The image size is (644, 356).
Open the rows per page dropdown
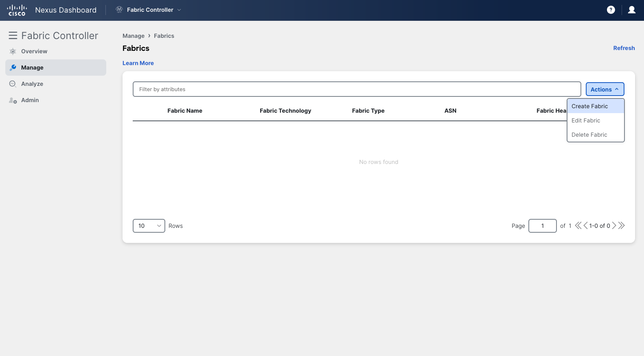(149, 226)
